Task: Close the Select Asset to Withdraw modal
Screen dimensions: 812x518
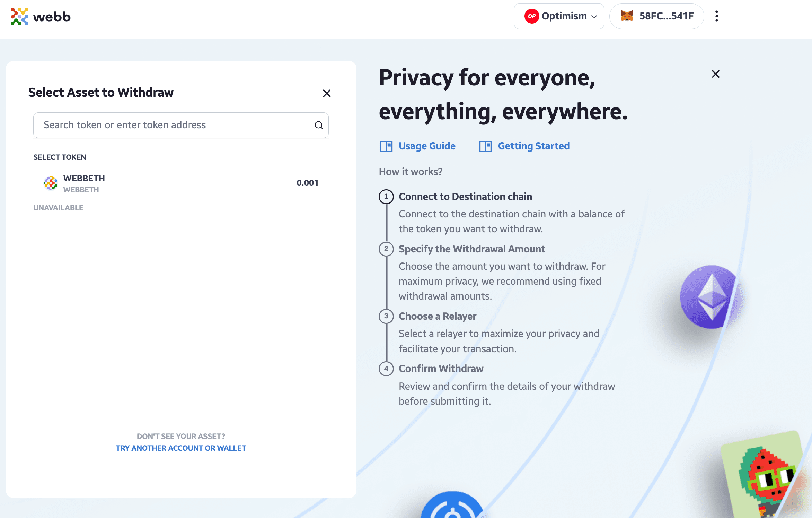Action: [326, 93]
